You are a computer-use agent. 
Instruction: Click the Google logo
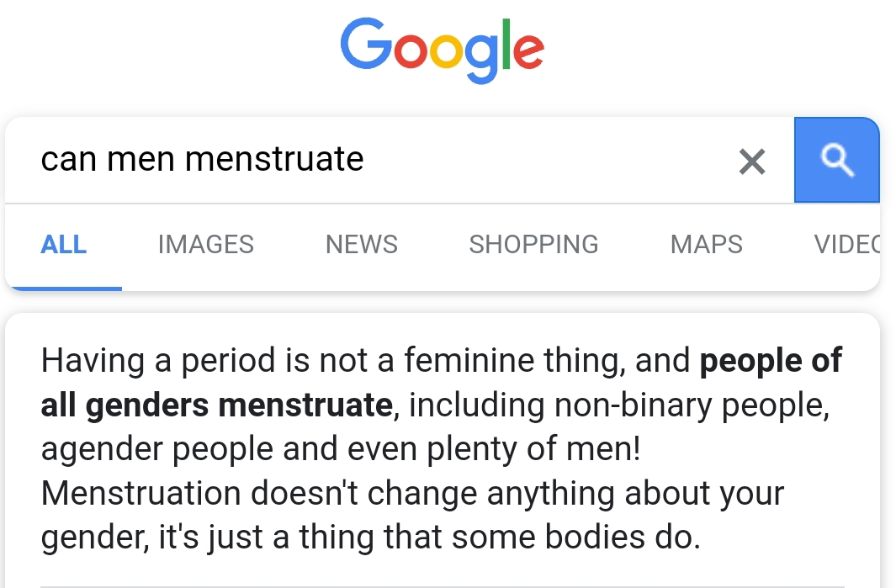tap(442, 50)
